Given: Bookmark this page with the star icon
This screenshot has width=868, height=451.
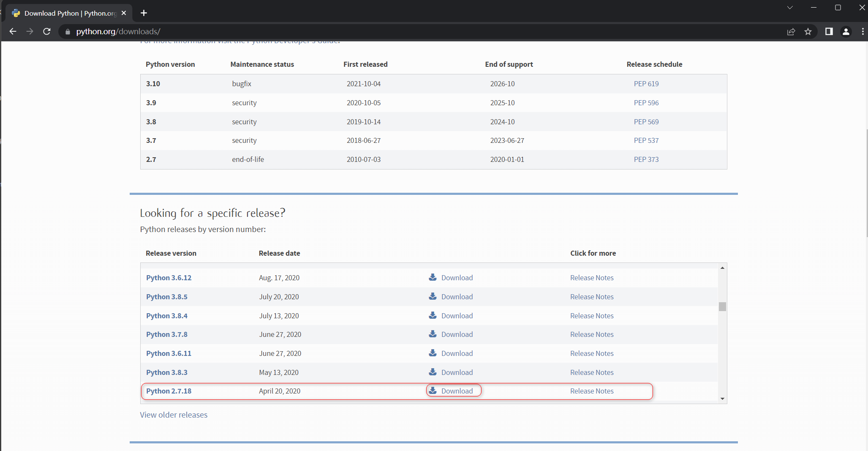Looking at the screenshot, I should 808,32.
